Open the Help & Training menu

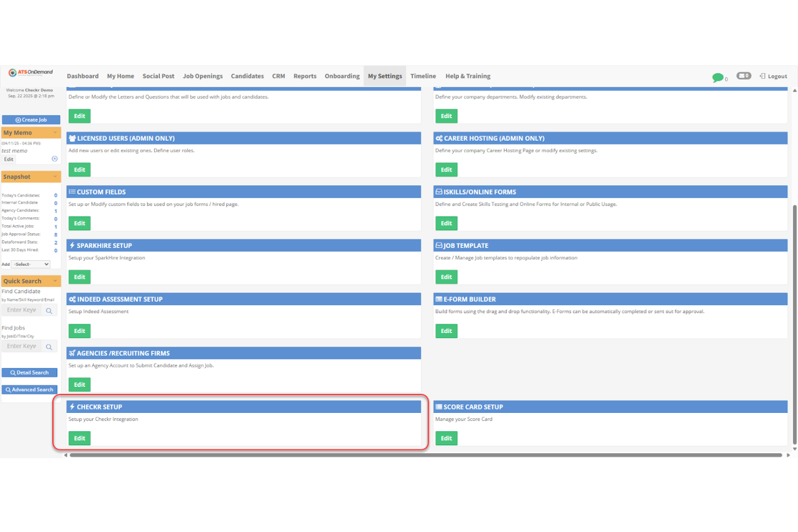coord(467,76)
